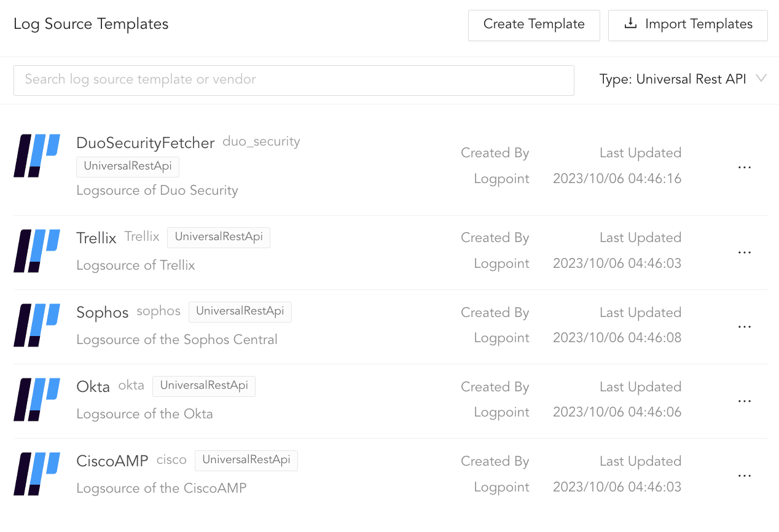Open the ellipsis menu for the Okta row
The width and height of the screenshot is (779, 532).
[745, 401]
